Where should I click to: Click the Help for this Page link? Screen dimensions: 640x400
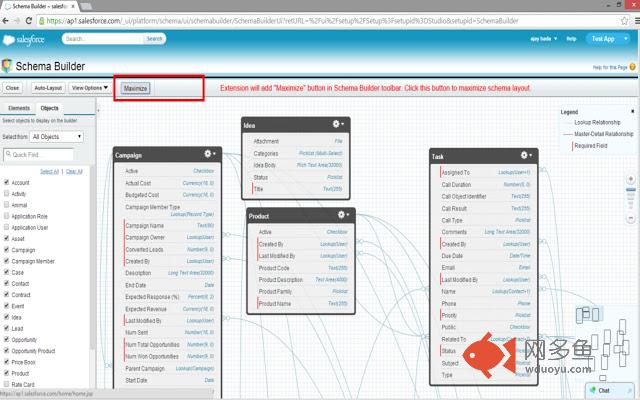tap(610, 67)
